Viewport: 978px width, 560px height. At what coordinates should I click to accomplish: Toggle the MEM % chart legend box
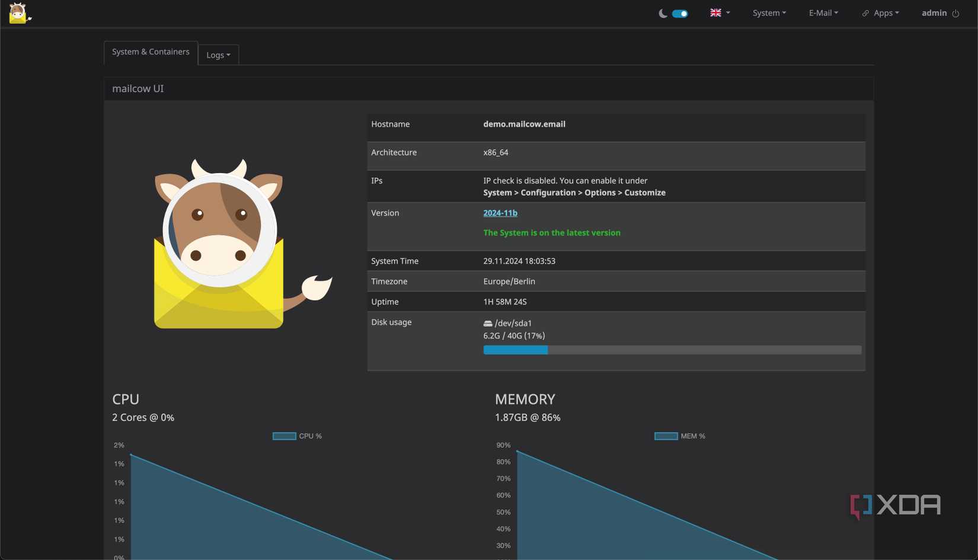666,436
